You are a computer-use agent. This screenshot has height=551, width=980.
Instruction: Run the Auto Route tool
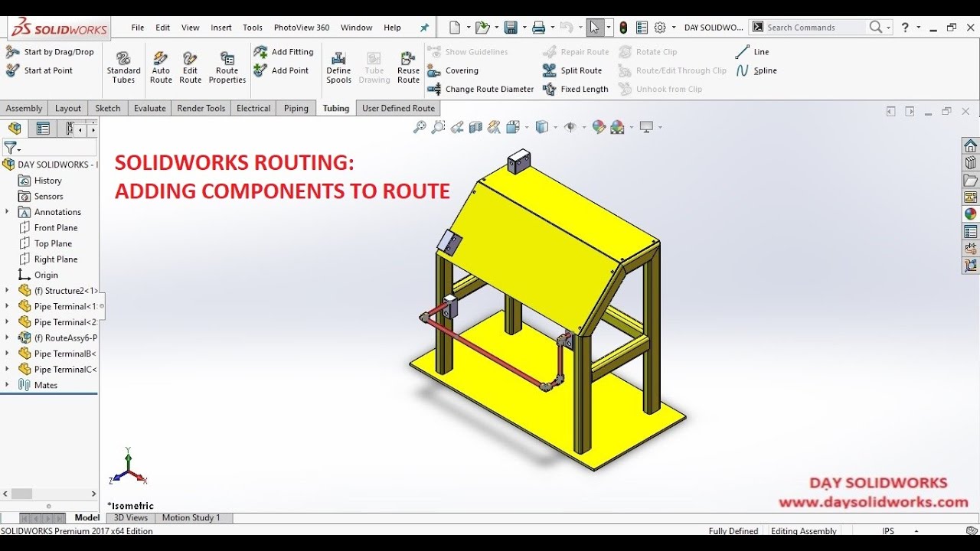coord(161,67)
